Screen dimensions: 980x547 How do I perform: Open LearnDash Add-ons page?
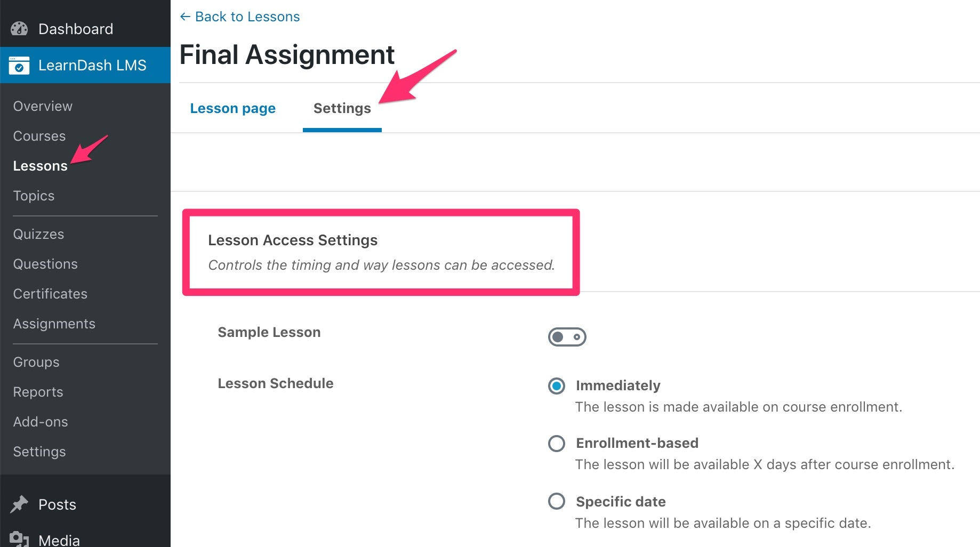pyautogui.click(x=41, y=422)
